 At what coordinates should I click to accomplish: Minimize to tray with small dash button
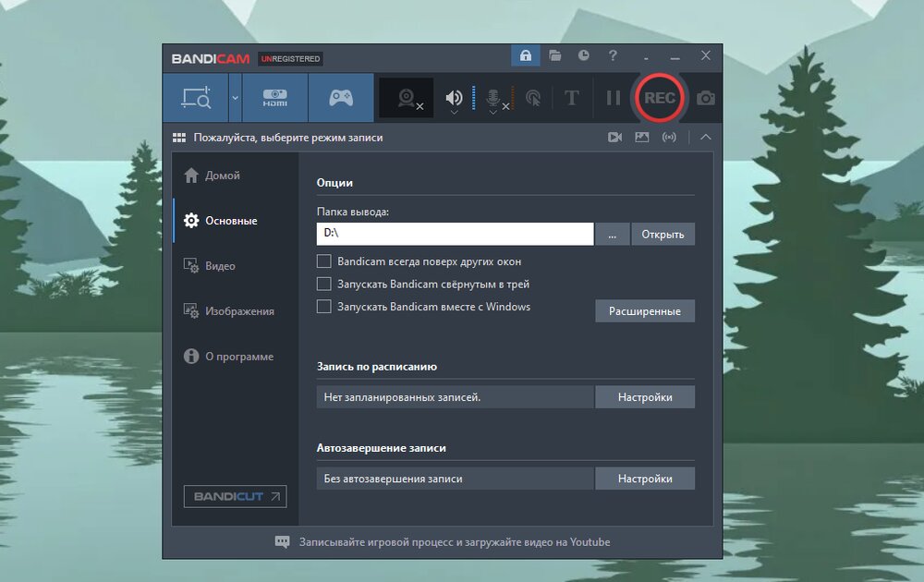[647, 57]
